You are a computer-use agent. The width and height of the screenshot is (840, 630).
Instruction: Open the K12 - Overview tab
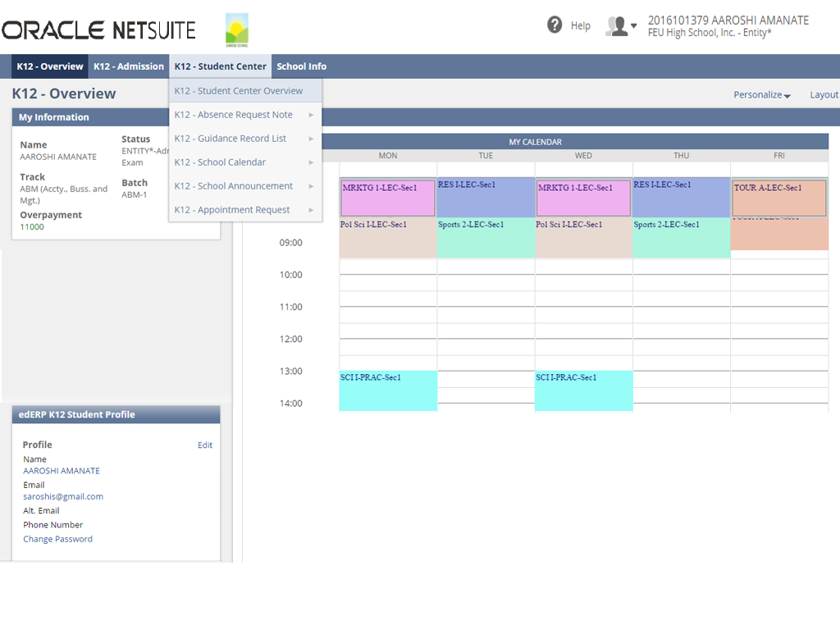pyautogui.click(x=50, y=66)
